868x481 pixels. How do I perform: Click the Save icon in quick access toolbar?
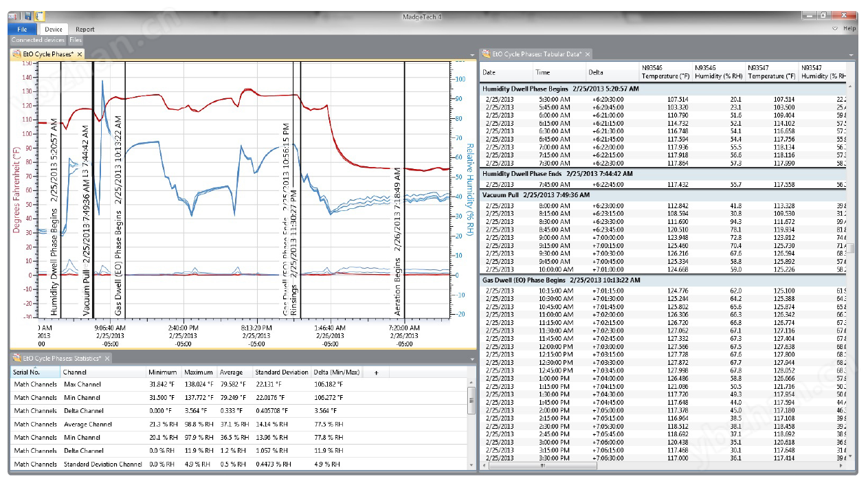27,16
